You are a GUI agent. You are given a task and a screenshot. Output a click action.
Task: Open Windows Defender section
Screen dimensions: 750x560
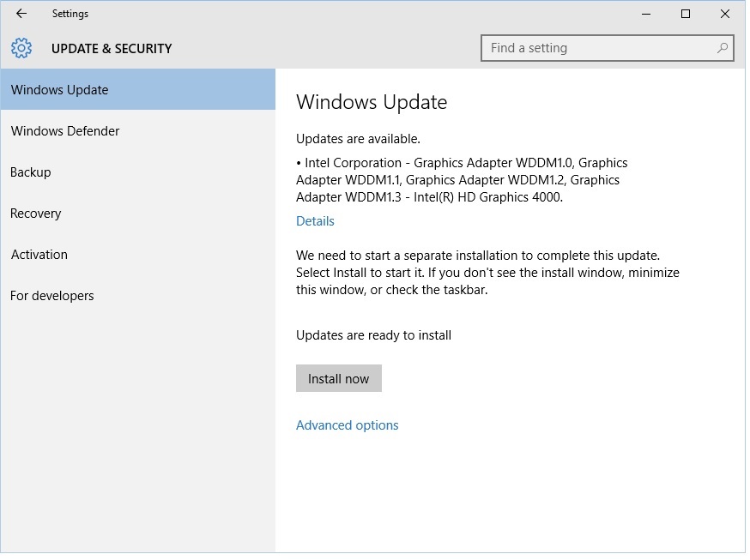(x=64, y=131)
